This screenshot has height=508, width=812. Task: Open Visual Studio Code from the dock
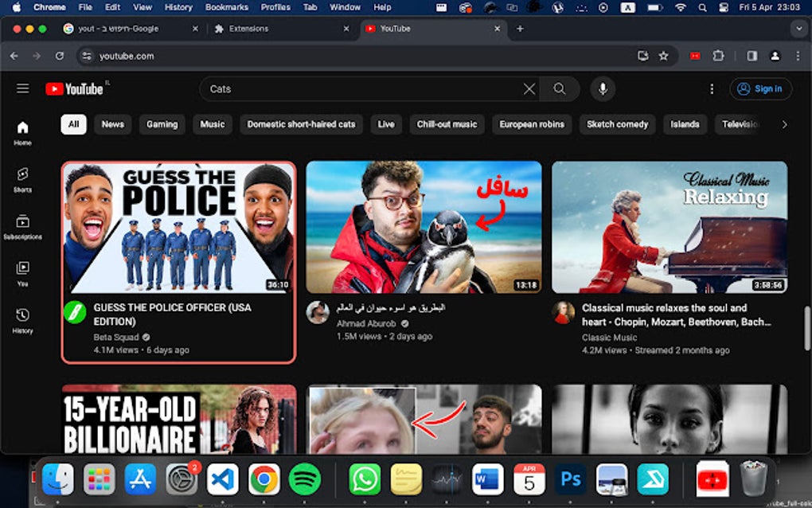pos(223,479)
